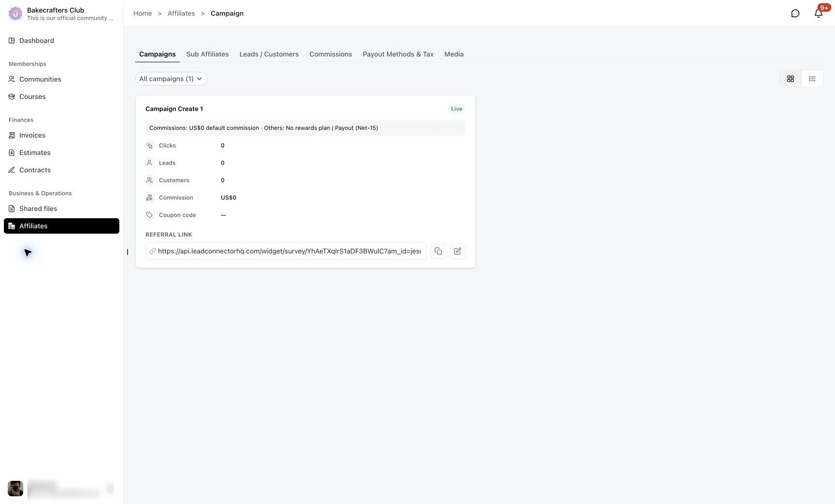Open Estimates in the sidebar
Screen dimensions: 835x504
pyautogui.click(x=61, y=153)
